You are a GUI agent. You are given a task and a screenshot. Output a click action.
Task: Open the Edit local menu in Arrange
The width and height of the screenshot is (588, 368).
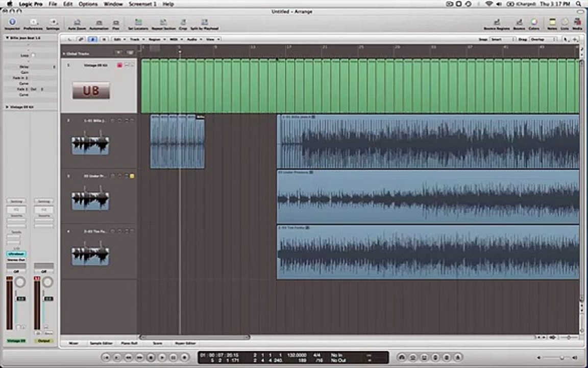118,39
